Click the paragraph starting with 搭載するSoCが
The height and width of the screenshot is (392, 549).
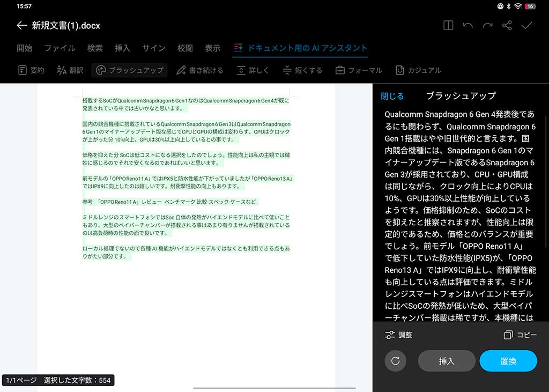coord(186,105)
